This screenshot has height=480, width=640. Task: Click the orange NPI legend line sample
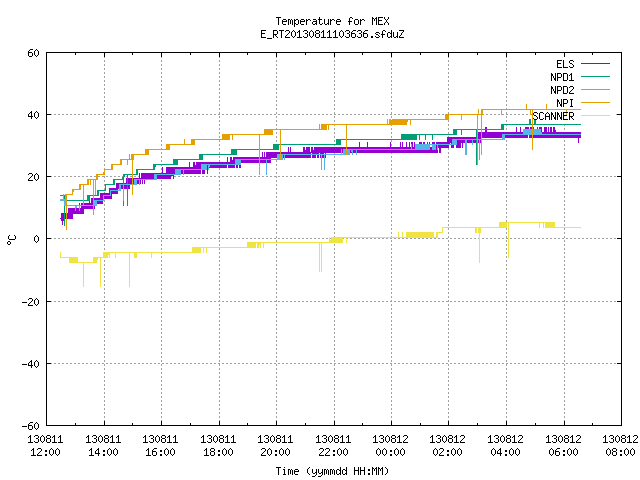tap(595, 103)
